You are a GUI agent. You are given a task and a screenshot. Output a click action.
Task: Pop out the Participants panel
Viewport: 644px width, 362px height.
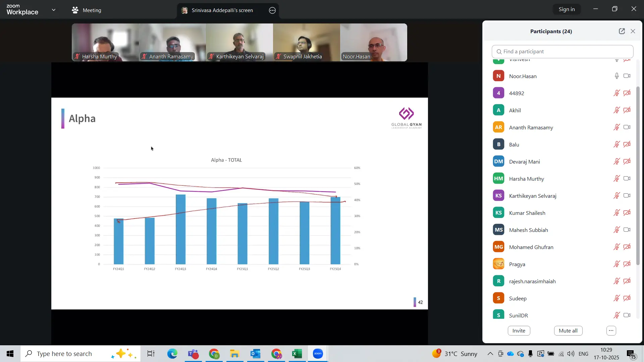pos(622,31)
